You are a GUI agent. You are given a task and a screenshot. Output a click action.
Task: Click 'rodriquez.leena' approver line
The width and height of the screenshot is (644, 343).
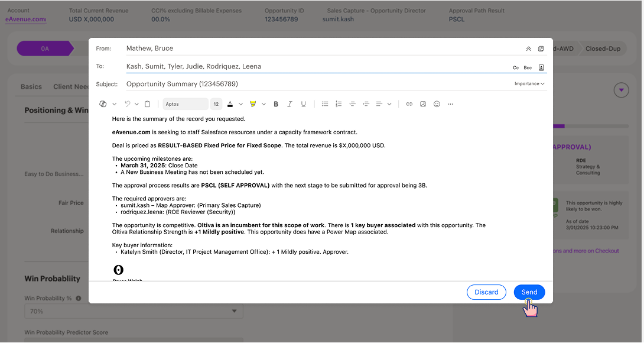click(178, 212)
